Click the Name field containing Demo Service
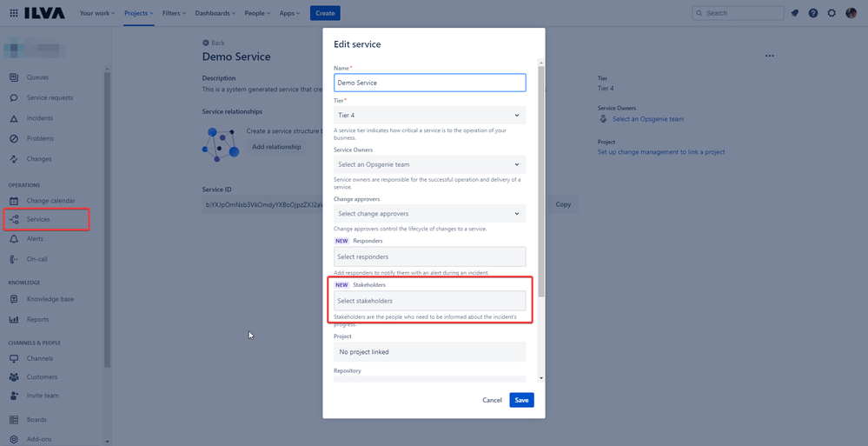Screen dimensions: 868x446 429,83
